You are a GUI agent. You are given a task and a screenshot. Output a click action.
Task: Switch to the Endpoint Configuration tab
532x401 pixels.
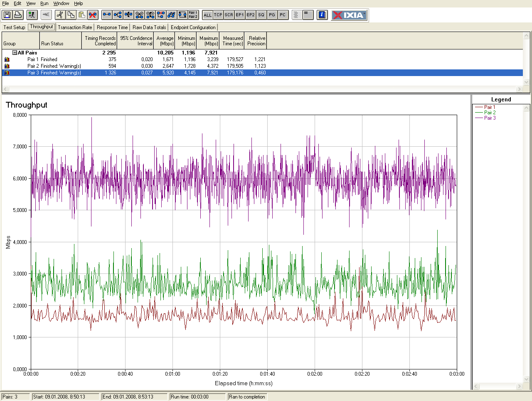pos(193,27)
